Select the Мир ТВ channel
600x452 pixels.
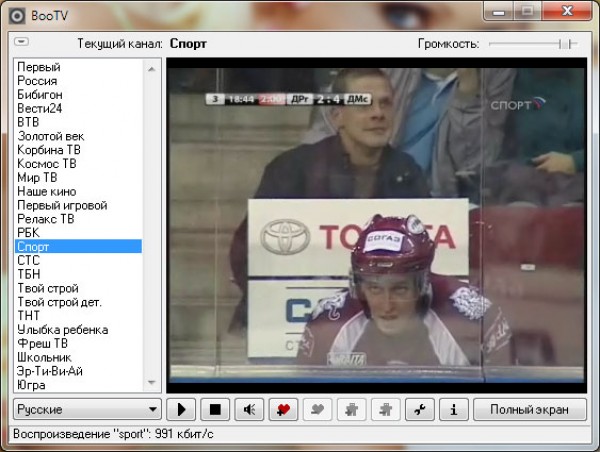click(x=78, y=178)
